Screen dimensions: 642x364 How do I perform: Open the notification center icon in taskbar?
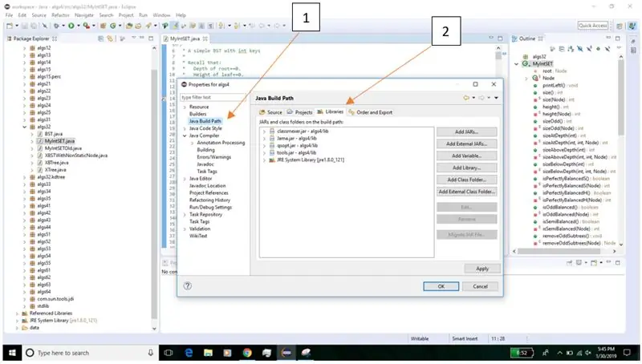pyautogui.click(x=627, y=353)
